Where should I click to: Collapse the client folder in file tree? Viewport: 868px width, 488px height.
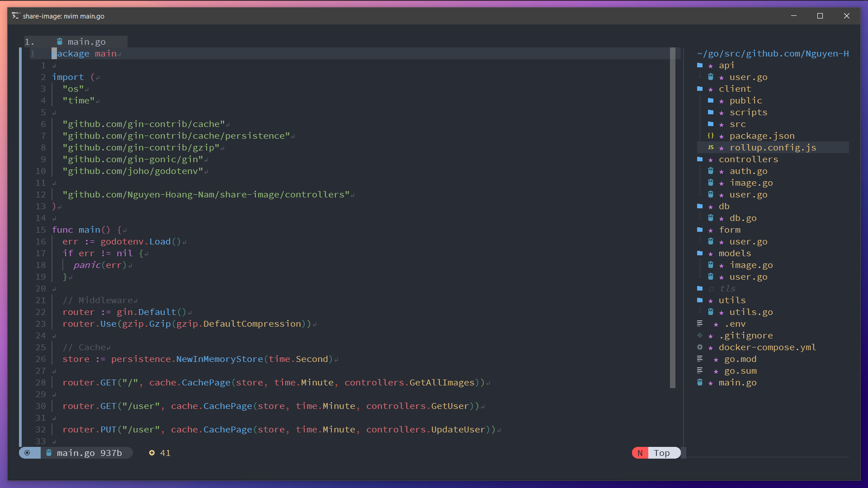pos(734,89)
